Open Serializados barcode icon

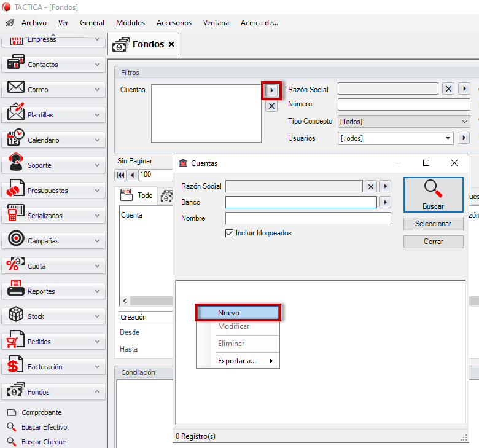16,213
